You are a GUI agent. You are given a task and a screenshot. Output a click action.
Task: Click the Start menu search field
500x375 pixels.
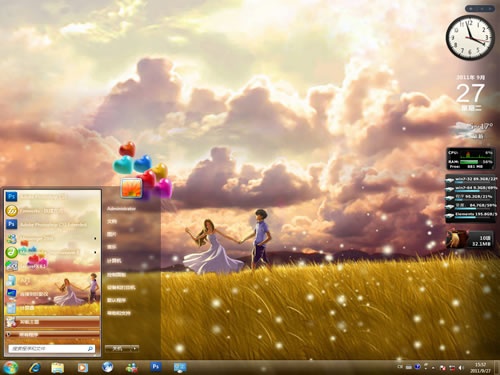pyautogui.click(x=52, y=349)
